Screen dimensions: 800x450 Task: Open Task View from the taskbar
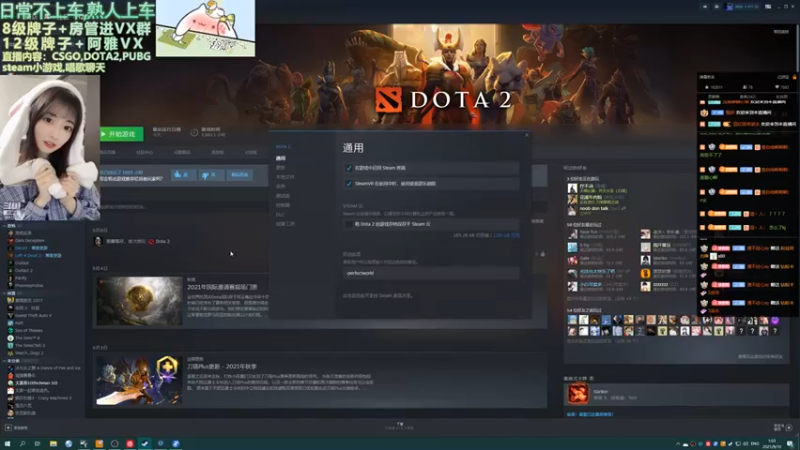(38, 444)
